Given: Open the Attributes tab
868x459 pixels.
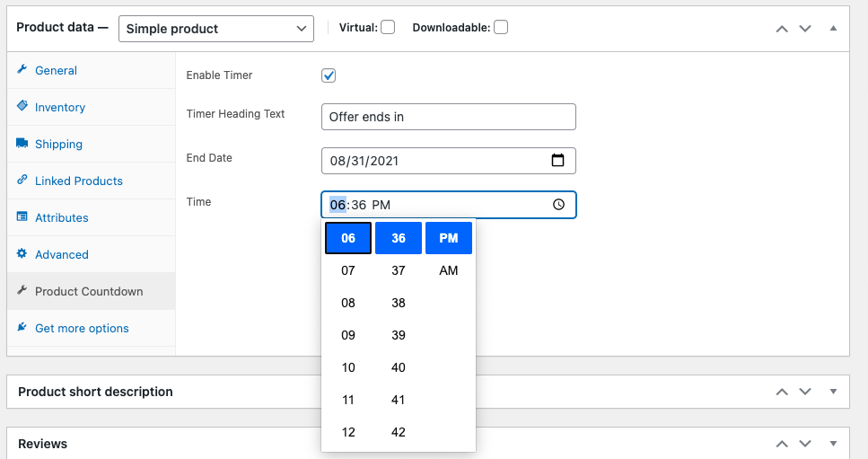Looking at the screenshot, I should tap(92, 217).
